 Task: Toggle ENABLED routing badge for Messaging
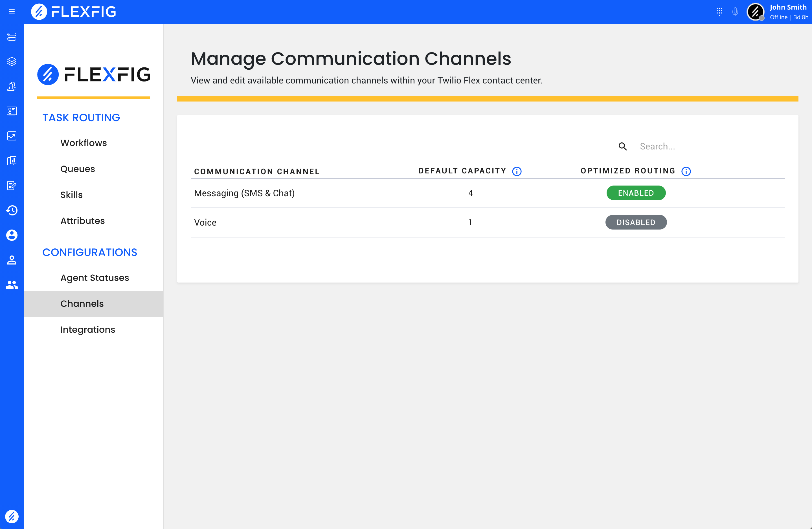(636, 193)
